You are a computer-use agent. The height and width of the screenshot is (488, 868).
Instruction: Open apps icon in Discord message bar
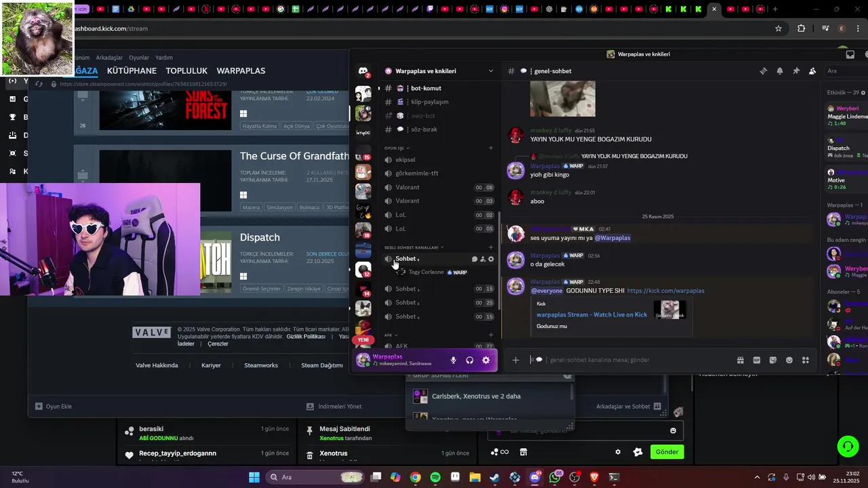point(806,361)
